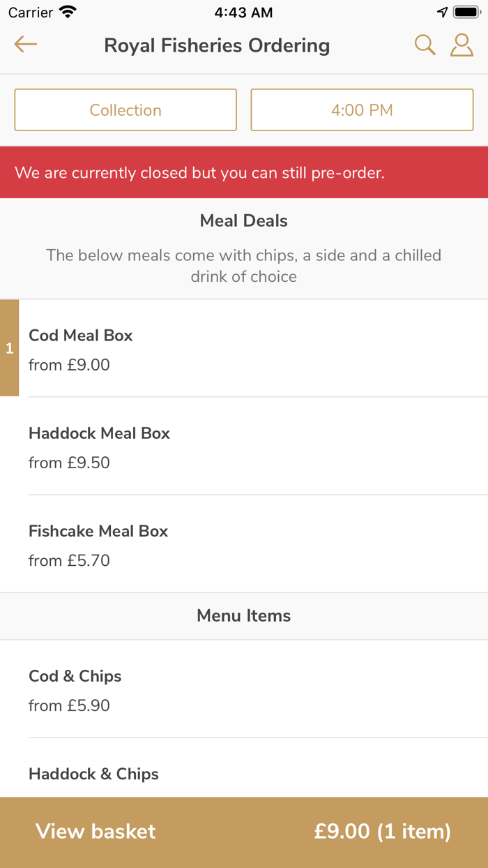
Task: Select the Meal Deals section header
Action: (243, 220)
